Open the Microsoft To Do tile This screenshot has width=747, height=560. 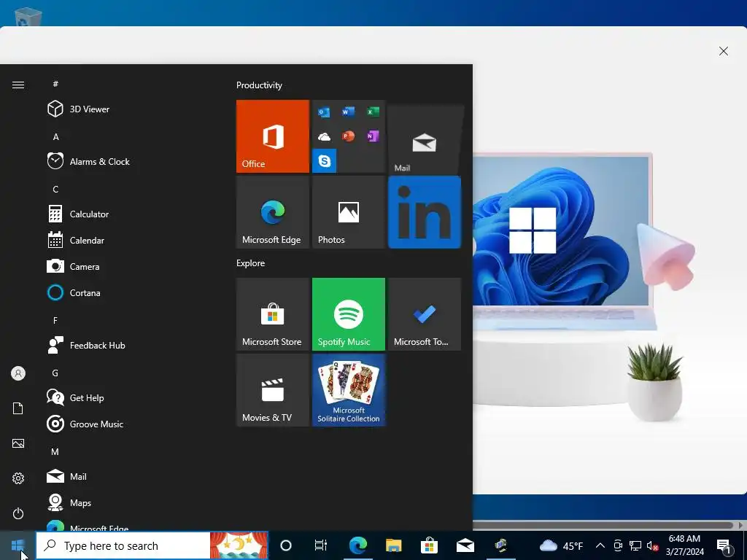pos(424,314)
